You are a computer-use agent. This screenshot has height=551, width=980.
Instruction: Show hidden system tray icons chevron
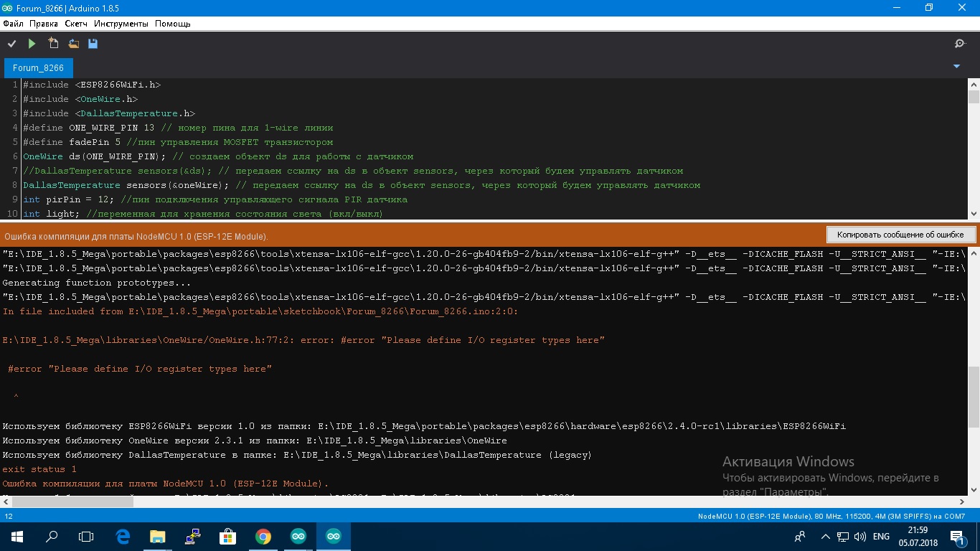click(x=825, y=536)
